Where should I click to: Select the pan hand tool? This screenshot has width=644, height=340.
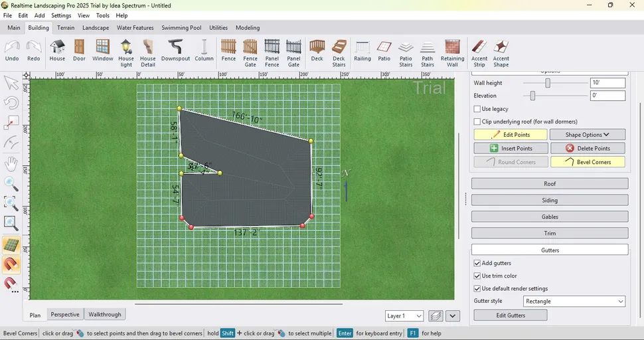pos(11,163)
